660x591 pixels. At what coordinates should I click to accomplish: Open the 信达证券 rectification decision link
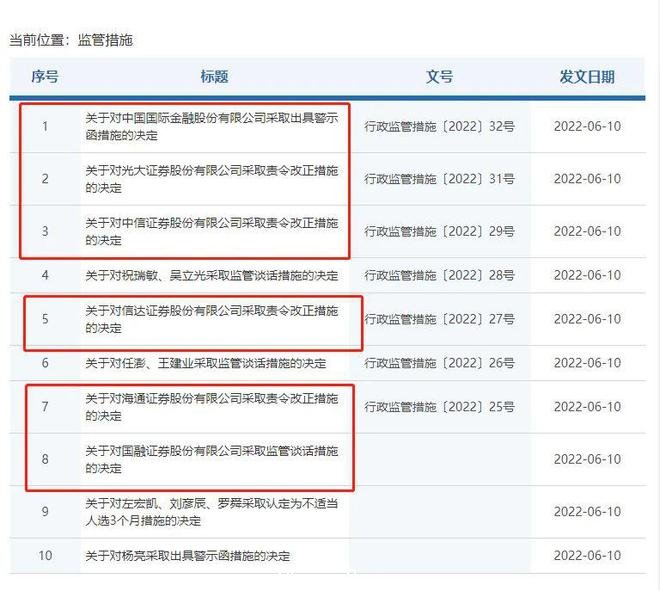[x=211, y=319]
